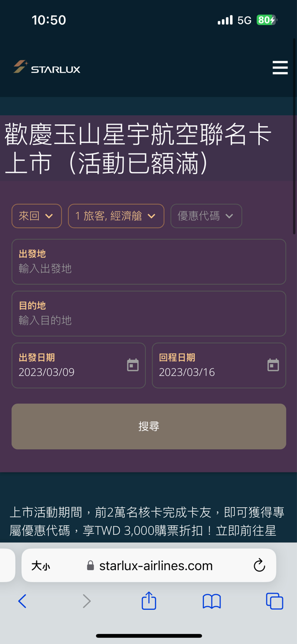Tap the Safari forward arrow

pos(87,601)
